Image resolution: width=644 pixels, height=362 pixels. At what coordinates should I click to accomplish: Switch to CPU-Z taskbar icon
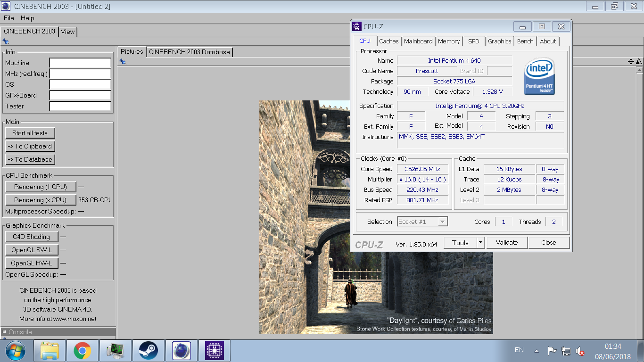[215, 351]
